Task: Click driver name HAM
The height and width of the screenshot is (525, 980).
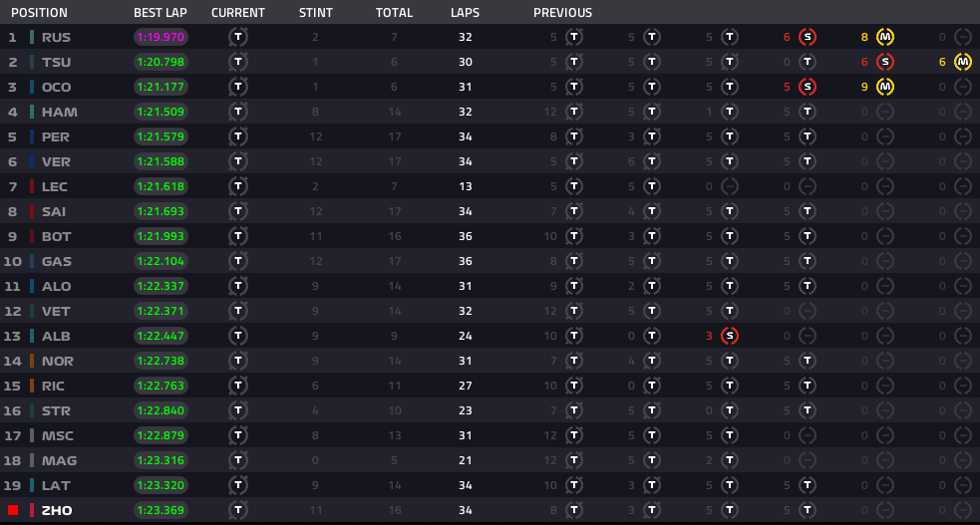Action: point(60,112)
